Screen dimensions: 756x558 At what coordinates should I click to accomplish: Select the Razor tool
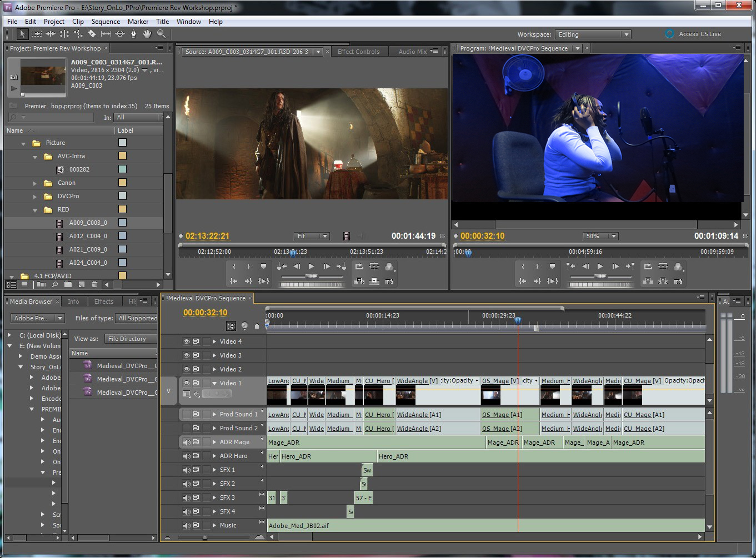(92, 34)
